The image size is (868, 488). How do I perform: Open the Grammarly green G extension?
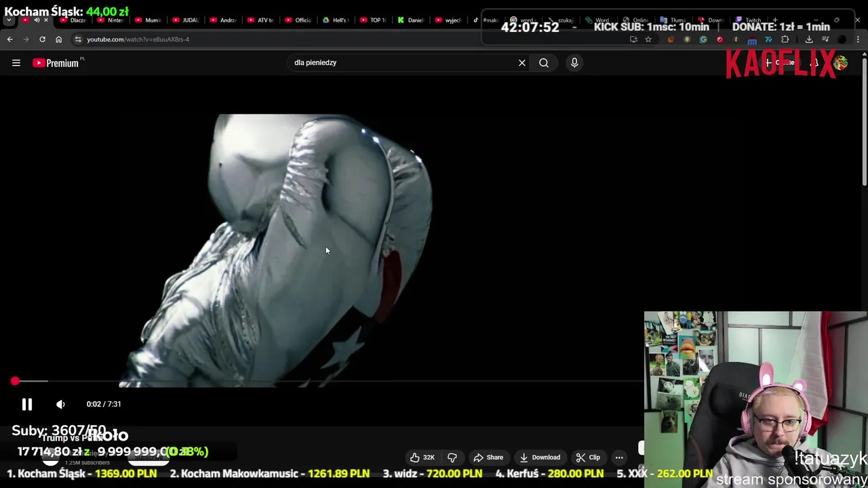click(x=703, y=39)
